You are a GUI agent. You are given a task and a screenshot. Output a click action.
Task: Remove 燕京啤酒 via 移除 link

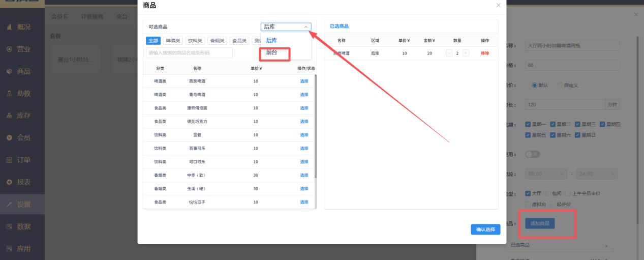[x=485, y=53]
